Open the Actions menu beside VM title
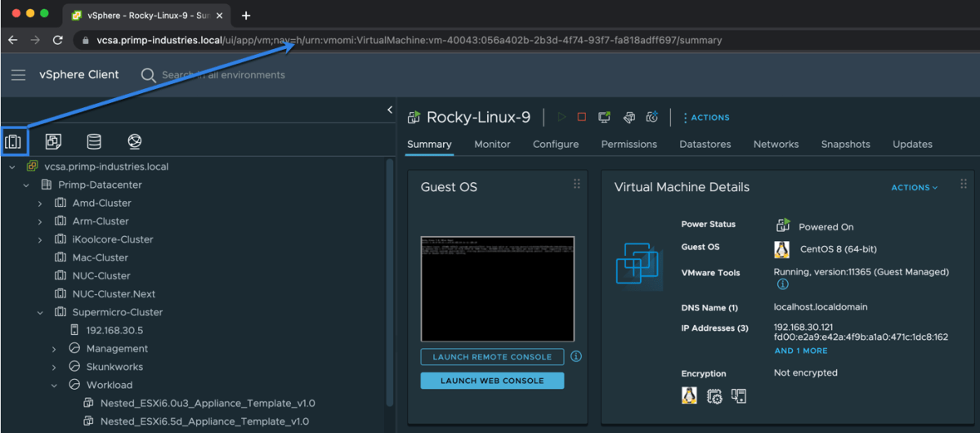 706,118
